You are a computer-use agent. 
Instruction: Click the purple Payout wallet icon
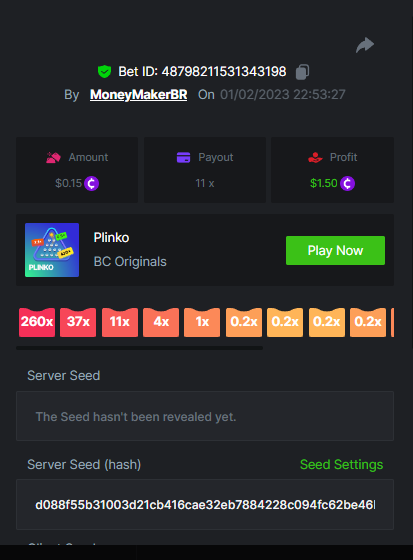pos(183,157)
